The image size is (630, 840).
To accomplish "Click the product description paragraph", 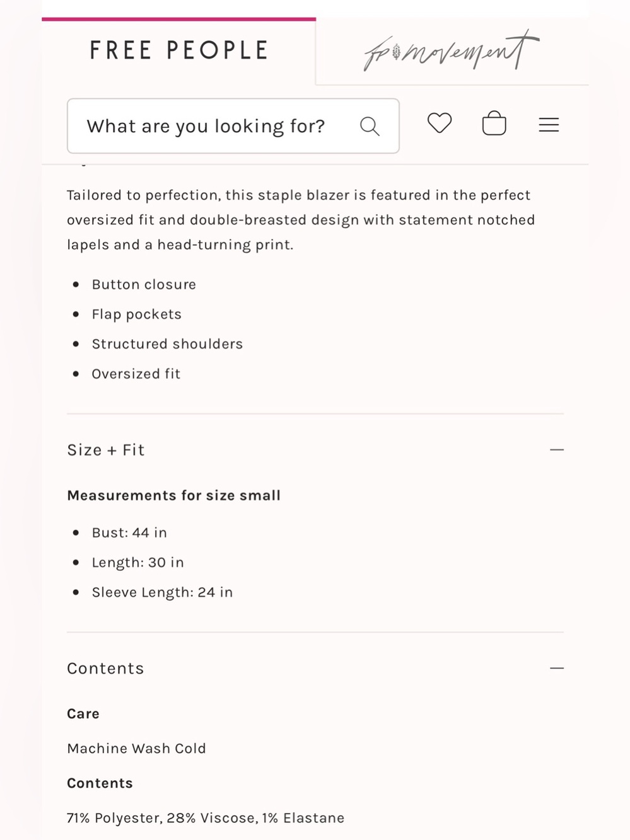I will (301, 220).
